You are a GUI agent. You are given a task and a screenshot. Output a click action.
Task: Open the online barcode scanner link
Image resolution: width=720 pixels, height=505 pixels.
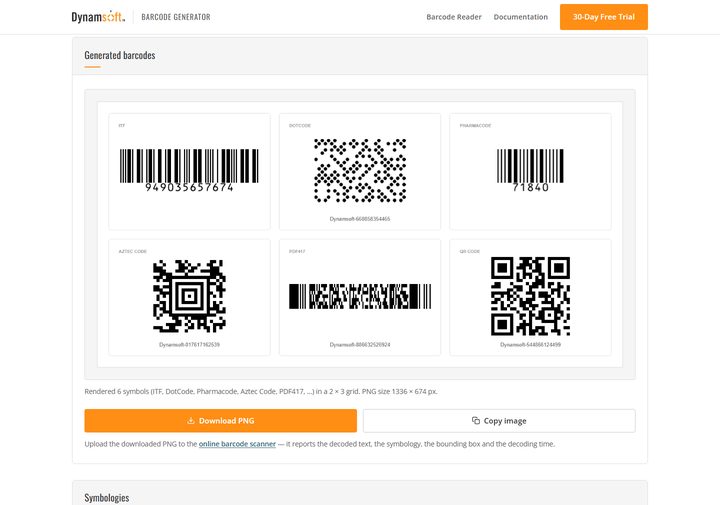237,444
